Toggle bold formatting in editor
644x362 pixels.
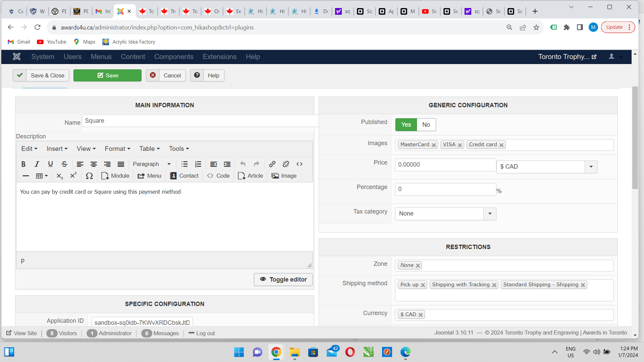pos(23,164)
